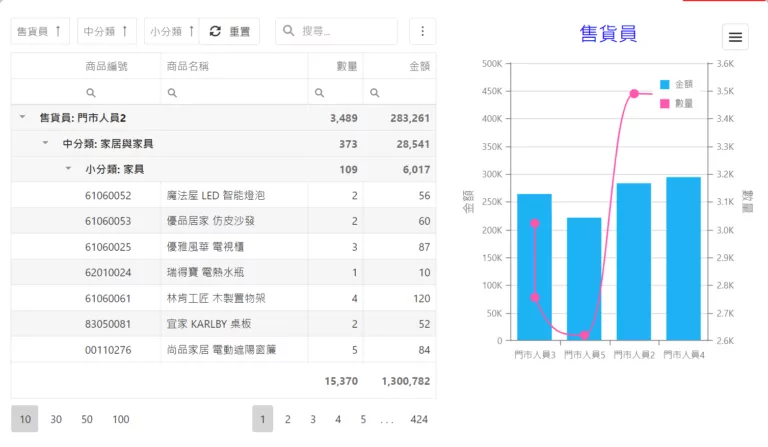Click the magnifier in the top search box

tap(289, 31)
